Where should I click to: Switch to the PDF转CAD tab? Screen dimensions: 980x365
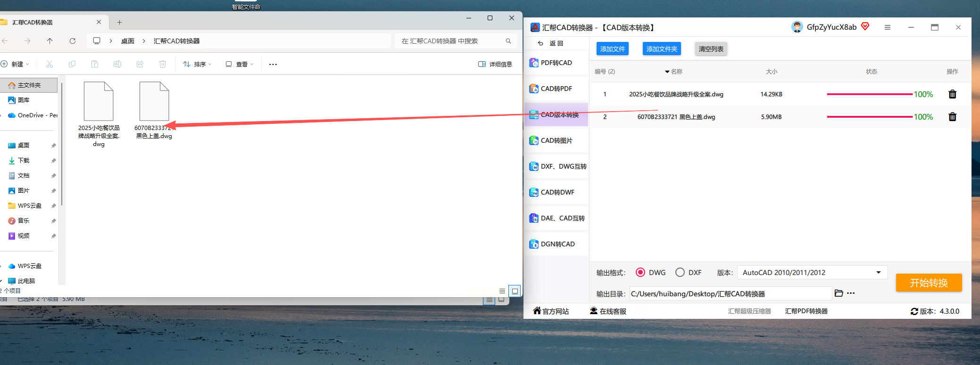556,63
